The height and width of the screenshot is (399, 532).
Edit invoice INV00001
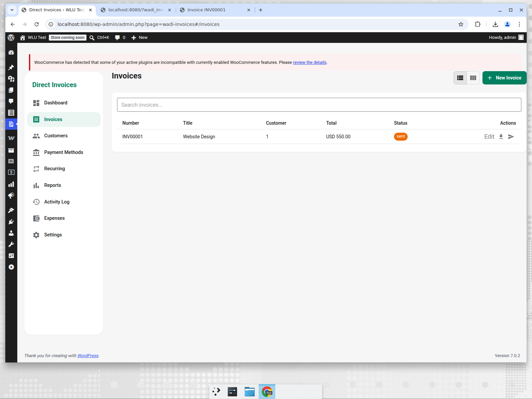click(489, 137)
